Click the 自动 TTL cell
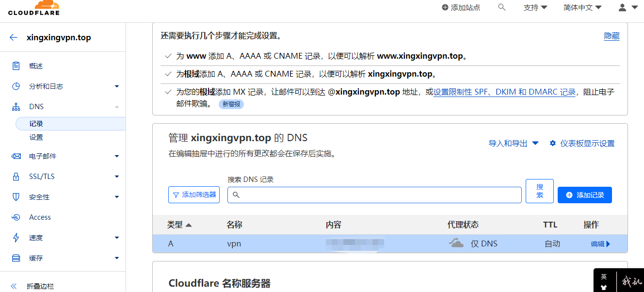 552,243
